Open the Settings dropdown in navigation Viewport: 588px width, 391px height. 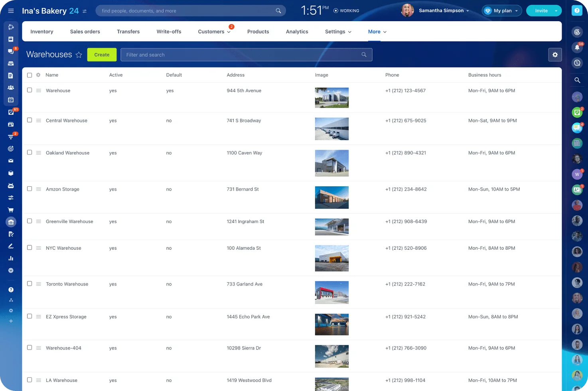[338, 32]
